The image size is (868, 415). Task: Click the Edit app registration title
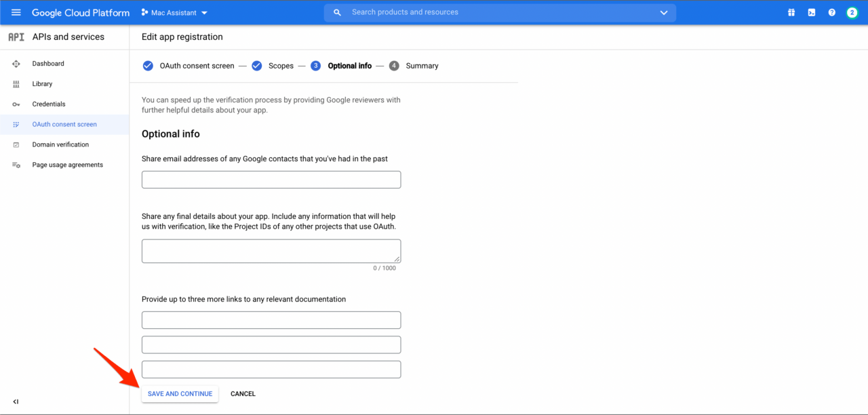(x=182, y=37)
